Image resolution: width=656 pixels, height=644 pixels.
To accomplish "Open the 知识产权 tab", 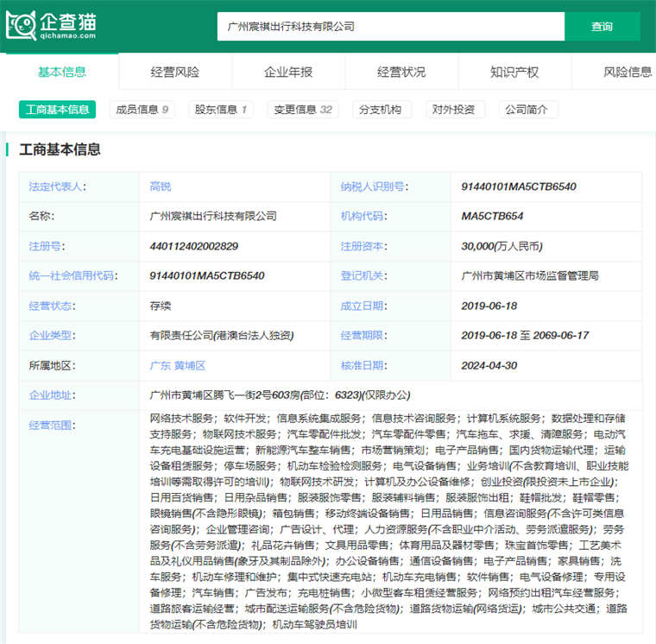I will (514, 72).
